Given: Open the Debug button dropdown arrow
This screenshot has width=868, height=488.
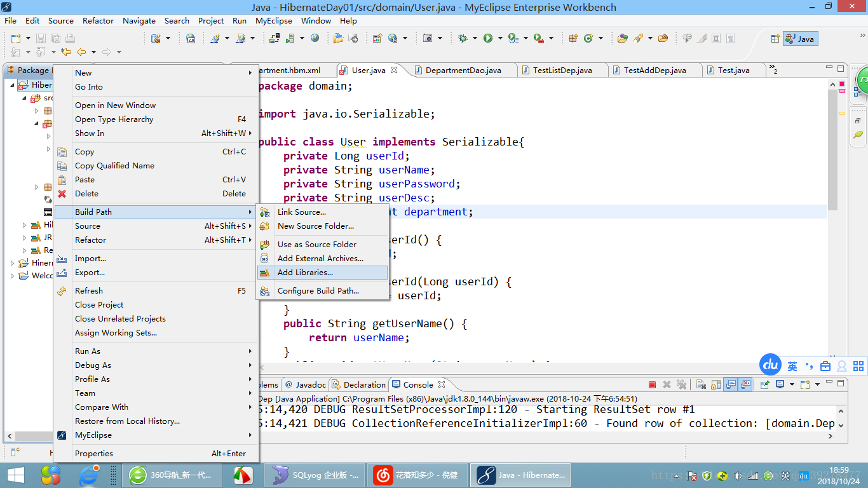Looking at the screenshot, I should click(475, 39).
